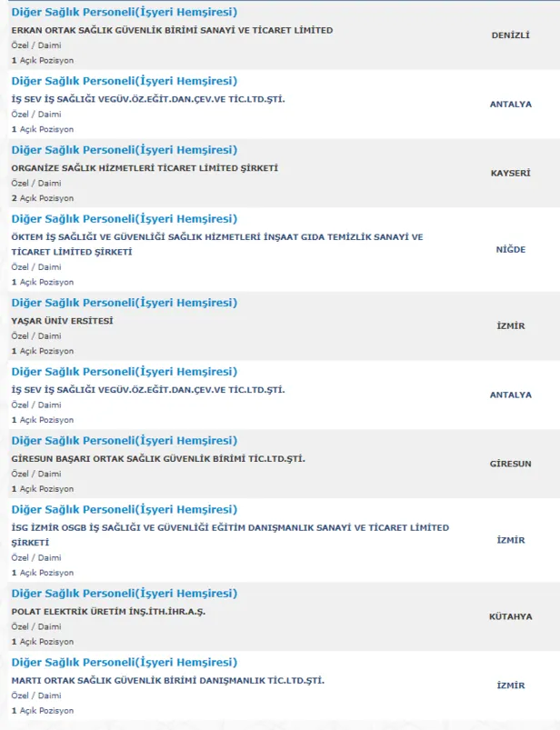Select the KÜTAHYA city label

point(510,616)
